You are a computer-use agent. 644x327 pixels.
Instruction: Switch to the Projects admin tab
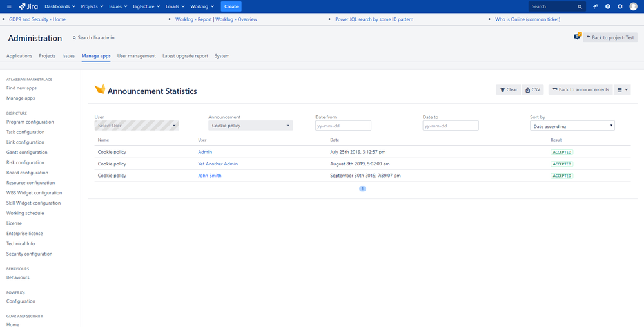(47, 56)
